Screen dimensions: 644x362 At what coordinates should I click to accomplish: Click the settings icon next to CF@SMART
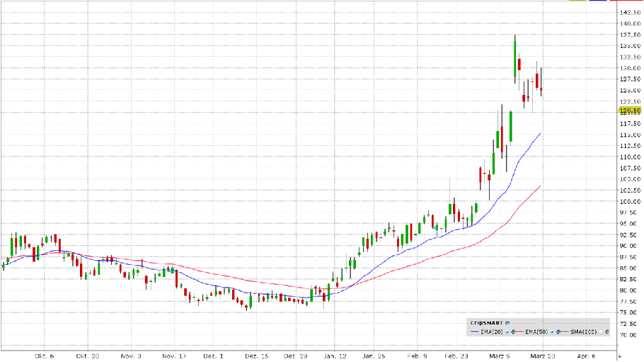pyautogui.click(x=507, y=323)
